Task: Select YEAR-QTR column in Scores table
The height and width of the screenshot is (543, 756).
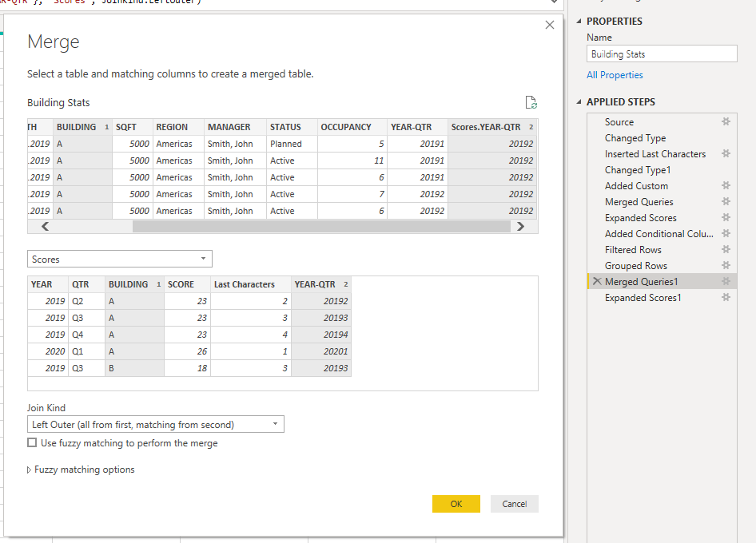Action: 321,284
